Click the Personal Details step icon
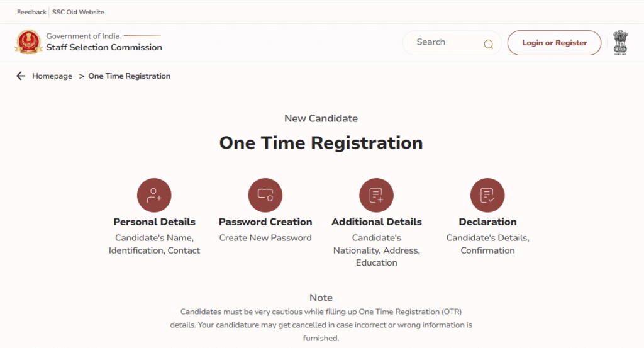Viewport: 644px width, 348px height. pyautogui.click(x=154, y=195)
